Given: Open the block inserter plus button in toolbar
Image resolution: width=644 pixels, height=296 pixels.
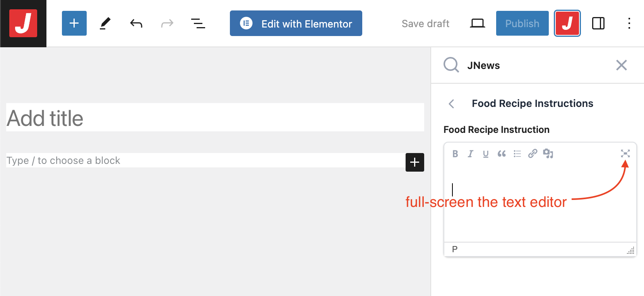Looking at the screenshot, I should [74, 23].
